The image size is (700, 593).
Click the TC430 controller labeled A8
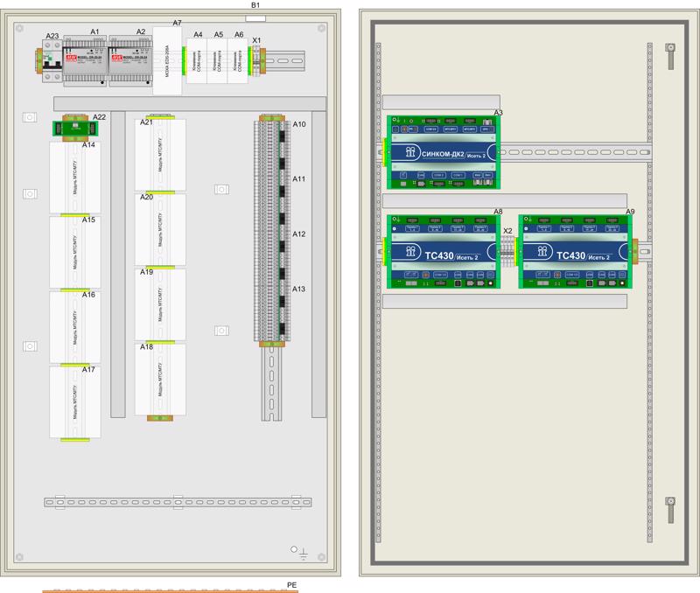(x=443, y=252)
